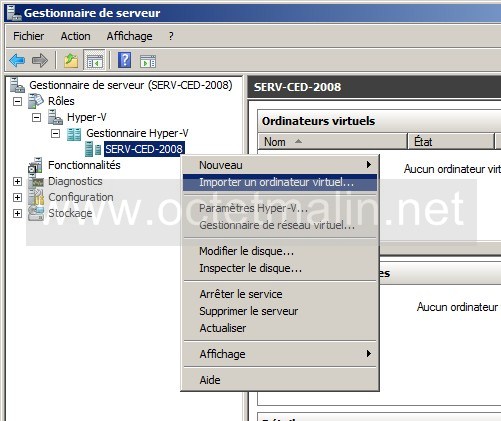Open the blue Help question mark icon
The height and width of the screenshot is (421, 501).
click(124, 60)
